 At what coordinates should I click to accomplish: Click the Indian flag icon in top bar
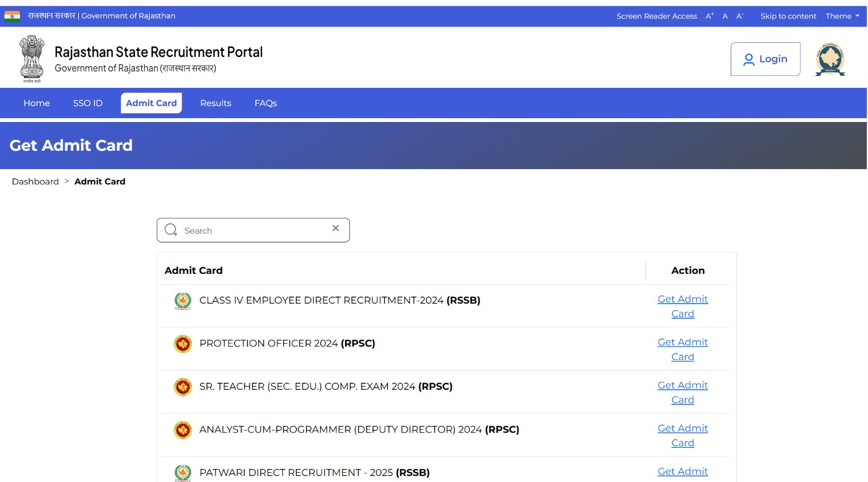click(12, 16)
